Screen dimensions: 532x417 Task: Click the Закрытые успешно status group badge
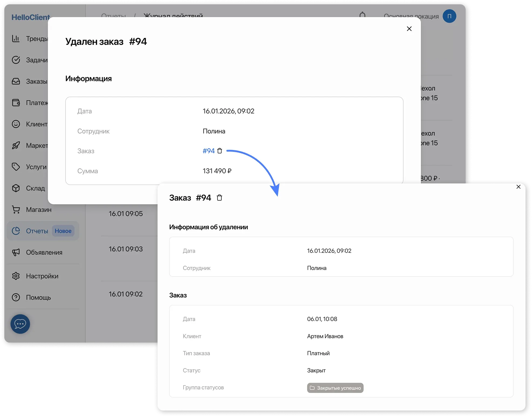coord(335,388)
